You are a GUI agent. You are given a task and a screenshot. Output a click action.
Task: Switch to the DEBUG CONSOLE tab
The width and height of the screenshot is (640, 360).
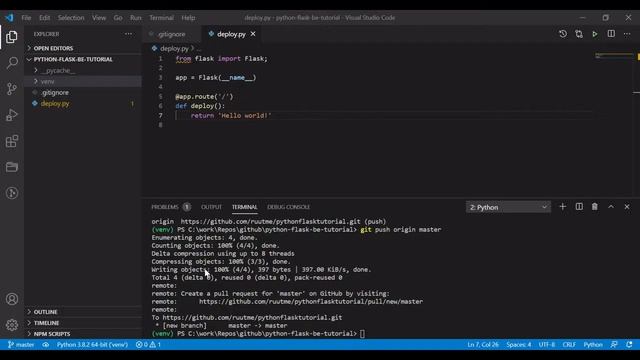coord(289,207)
